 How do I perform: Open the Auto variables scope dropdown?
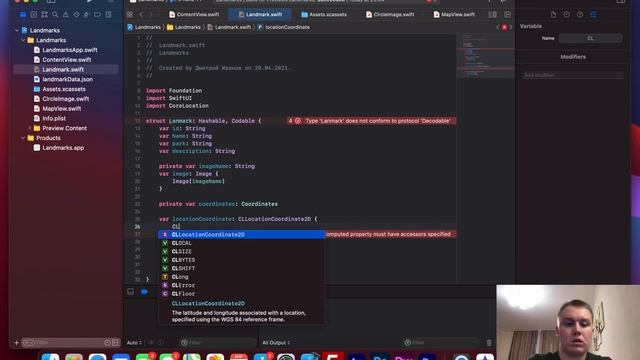pos(134,342)
